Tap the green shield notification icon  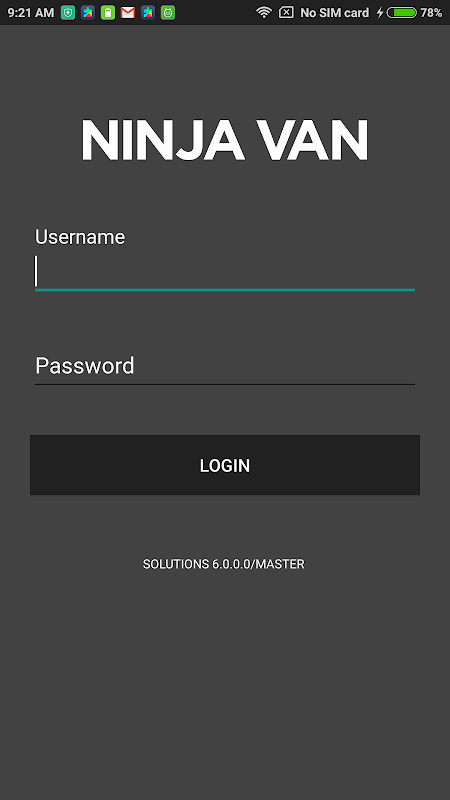(68, 13)
